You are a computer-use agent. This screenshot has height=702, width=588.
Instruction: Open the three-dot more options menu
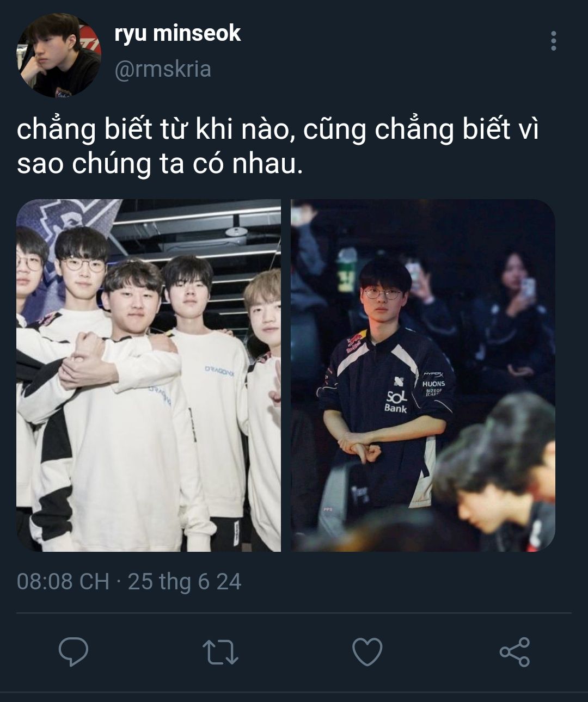[554, 41]
